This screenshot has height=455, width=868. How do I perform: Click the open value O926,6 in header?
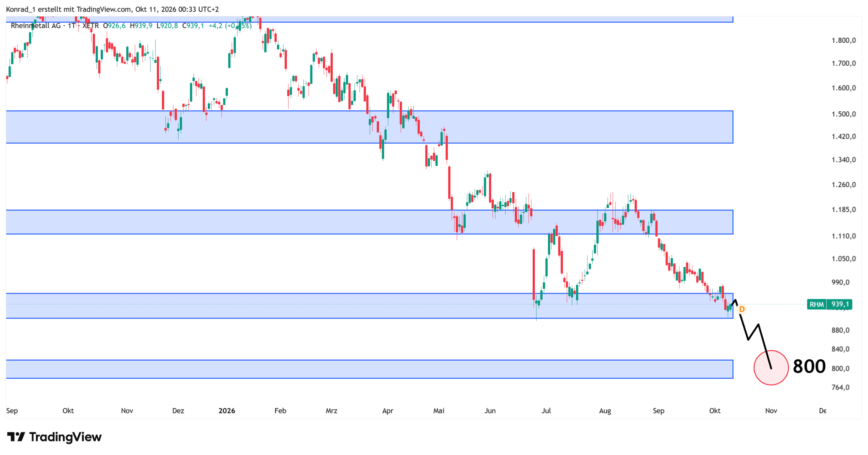(x=114, y=26)
